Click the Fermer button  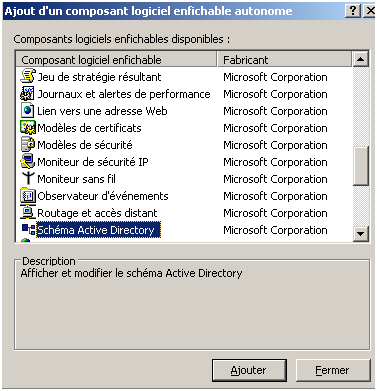333,370
